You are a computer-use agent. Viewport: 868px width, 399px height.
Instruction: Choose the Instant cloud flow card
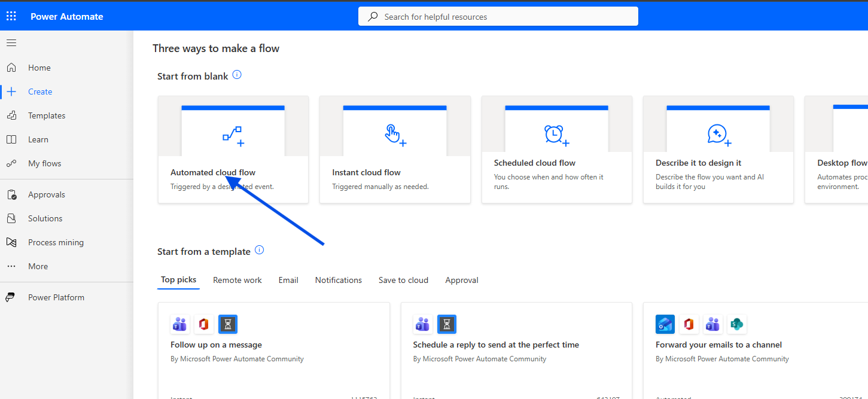coord(395,150)
